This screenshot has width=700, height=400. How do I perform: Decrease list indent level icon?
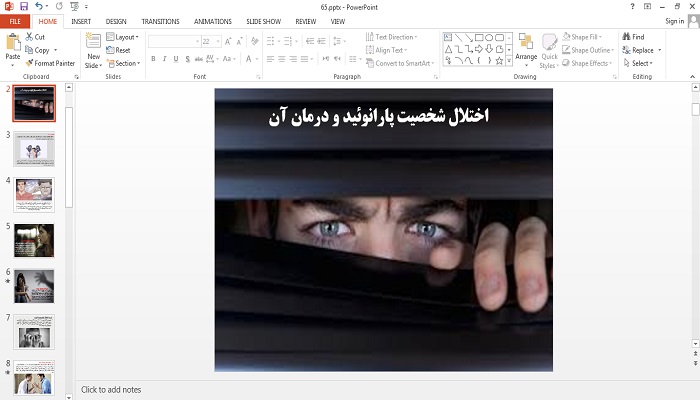[310, 42]
